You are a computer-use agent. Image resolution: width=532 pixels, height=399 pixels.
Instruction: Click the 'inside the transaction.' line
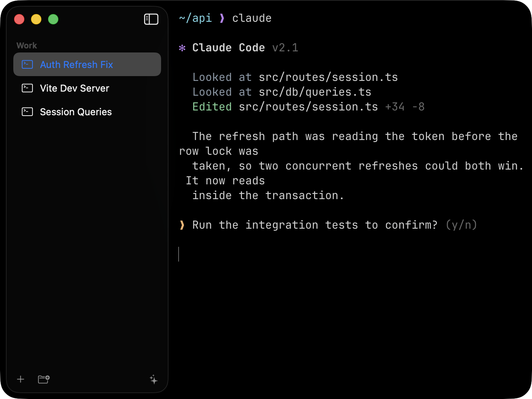[x=269, y=195]
